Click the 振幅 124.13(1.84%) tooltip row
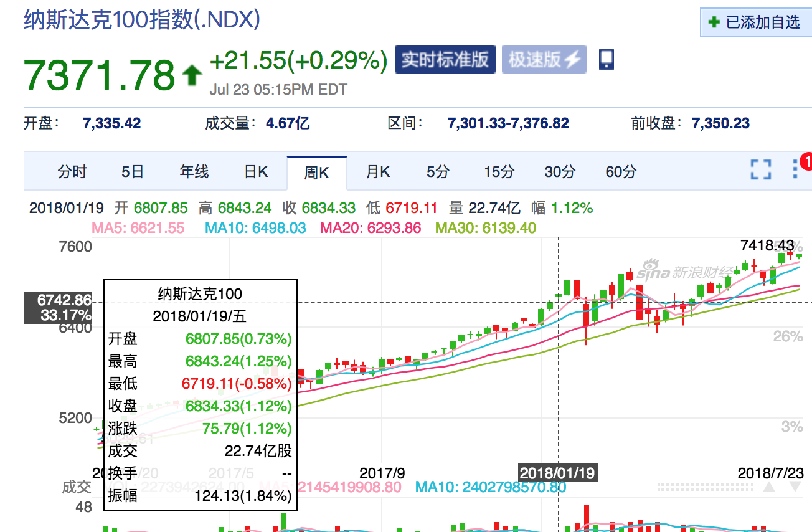This screenshot has height=532, width=812. pos(200,496)
